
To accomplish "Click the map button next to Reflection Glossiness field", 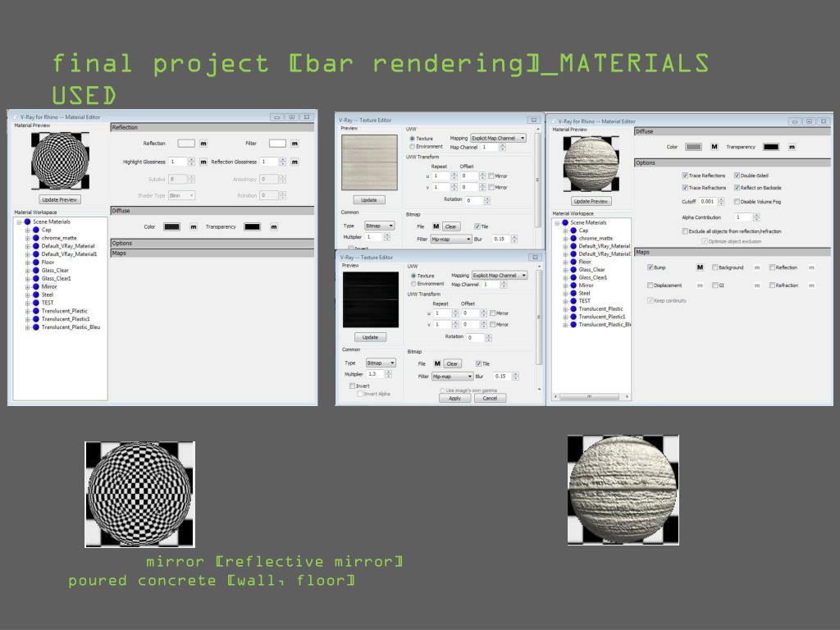I will pos(294,162).
